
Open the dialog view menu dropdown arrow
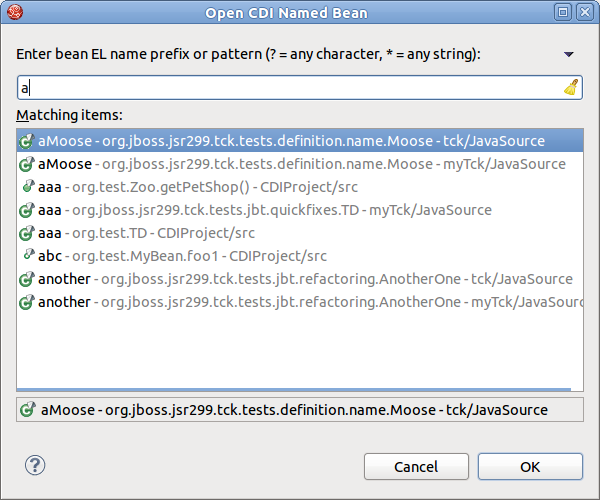tap(569, 54)
